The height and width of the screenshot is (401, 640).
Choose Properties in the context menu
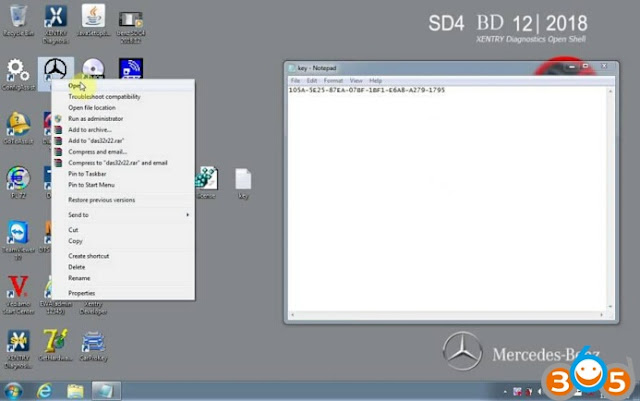(x=123, y=293)
